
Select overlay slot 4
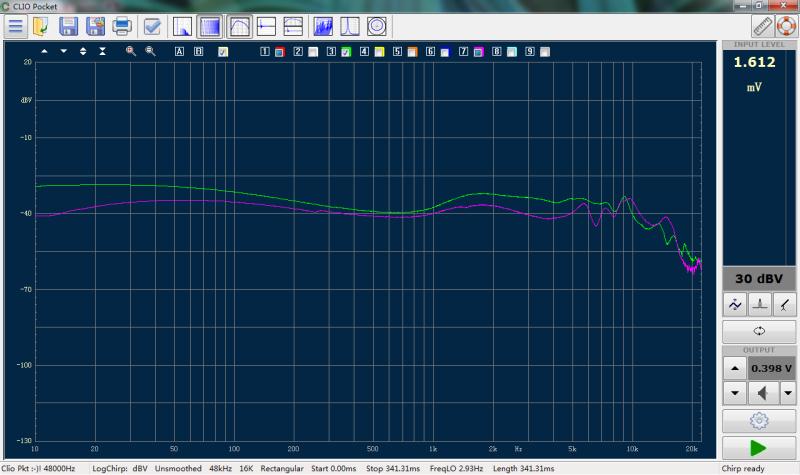[364, 52]
